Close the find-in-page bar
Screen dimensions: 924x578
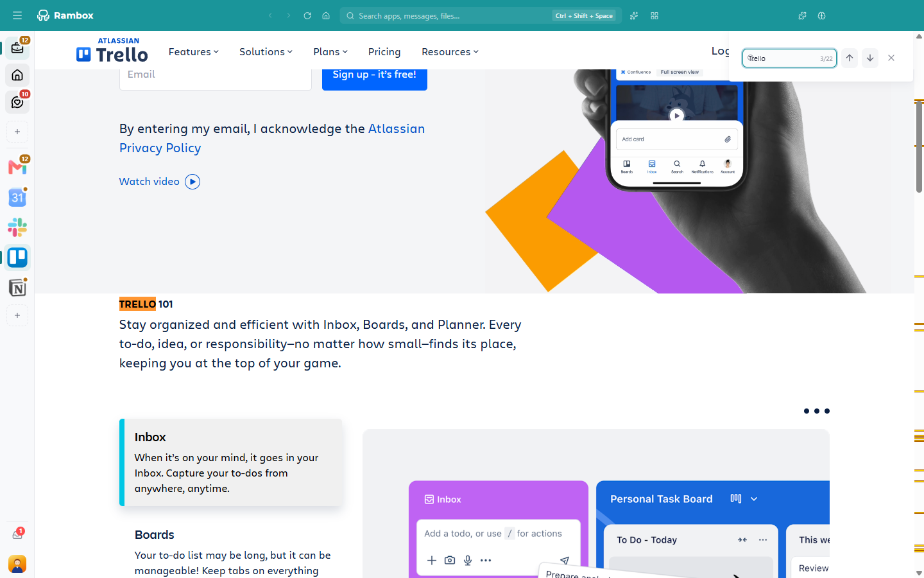(x=891, y=58)
